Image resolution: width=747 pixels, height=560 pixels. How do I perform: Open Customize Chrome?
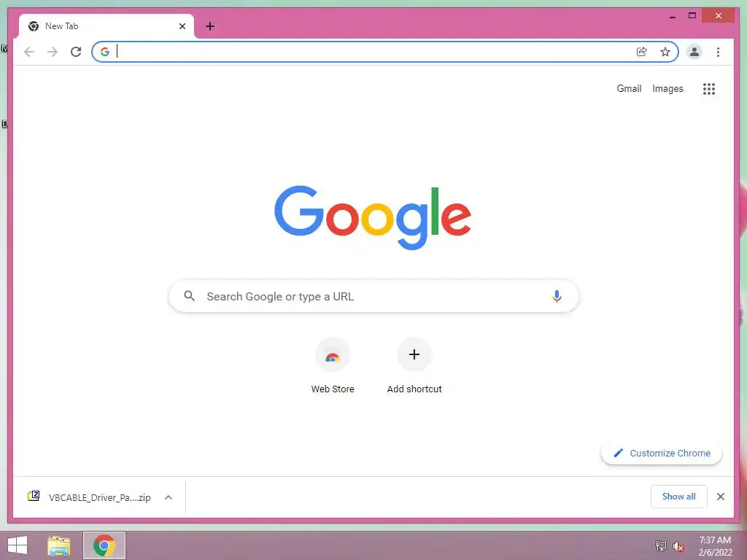[x=662, y=454]
